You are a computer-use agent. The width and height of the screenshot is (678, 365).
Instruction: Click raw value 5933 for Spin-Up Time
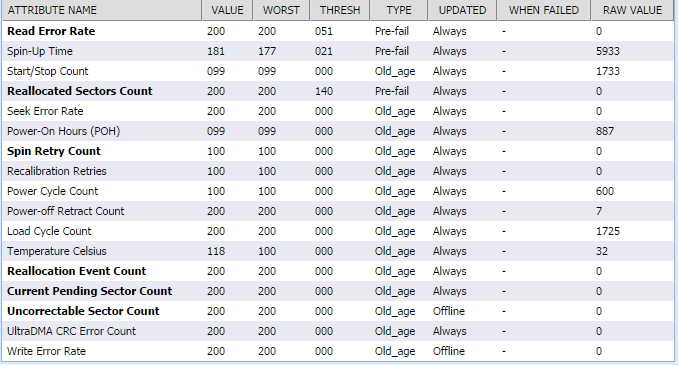point(608,51)
